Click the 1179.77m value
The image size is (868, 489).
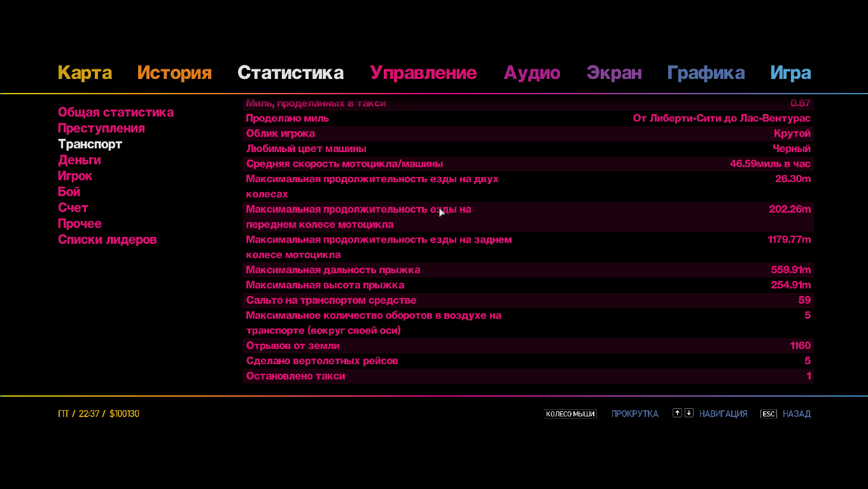click(x=789, y=240)
